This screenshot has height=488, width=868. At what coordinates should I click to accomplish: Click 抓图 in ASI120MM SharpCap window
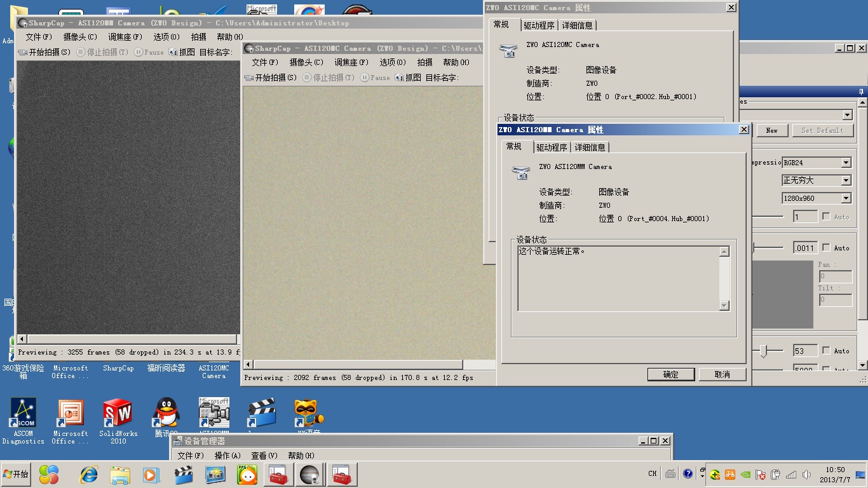pyautogui.click(x=182, y=52)
